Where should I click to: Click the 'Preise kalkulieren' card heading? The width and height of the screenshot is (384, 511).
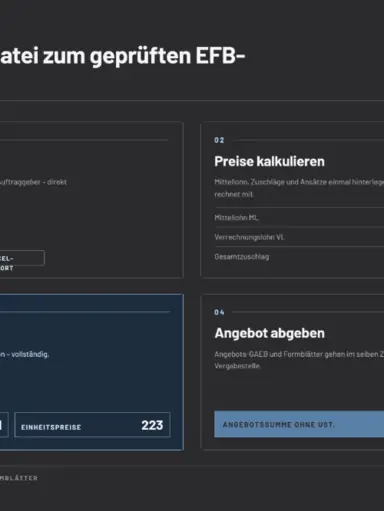point(269,161)
